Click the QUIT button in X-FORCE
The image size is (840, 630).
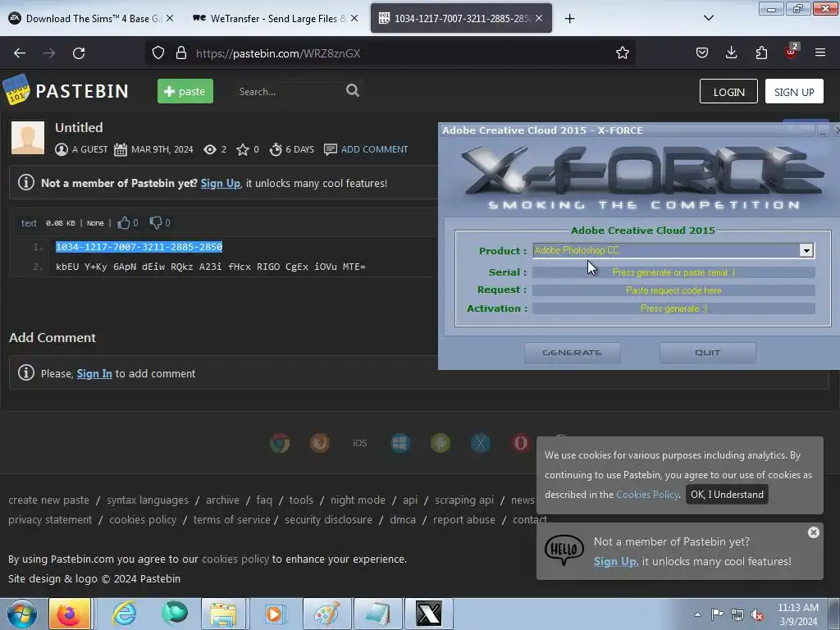pos(707,353)
